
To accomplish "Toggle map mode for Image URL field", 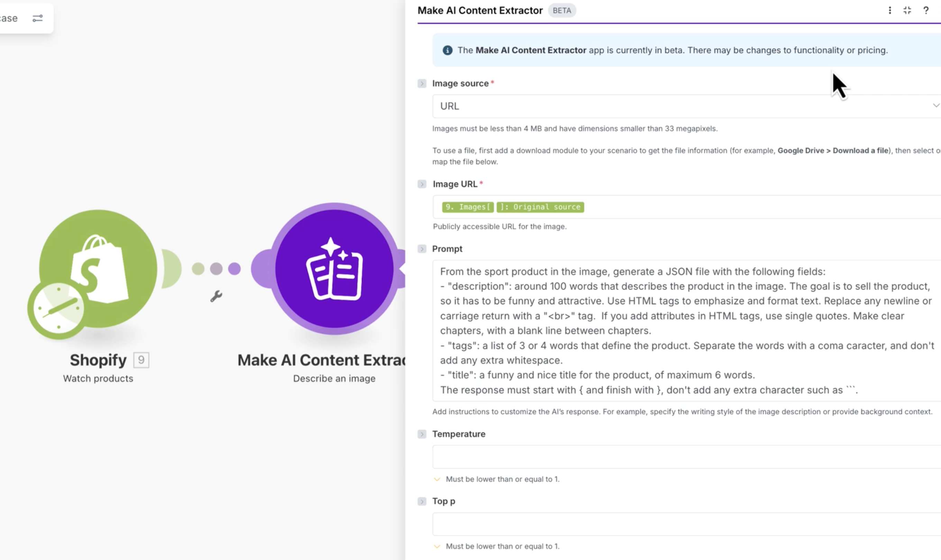I will click(422, 184).
